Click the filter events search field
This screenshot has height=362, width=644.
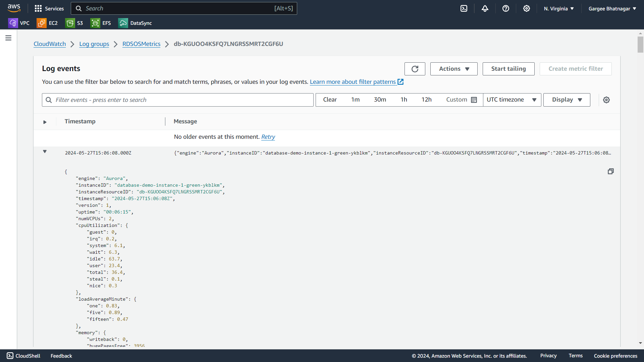pos(178,100)
